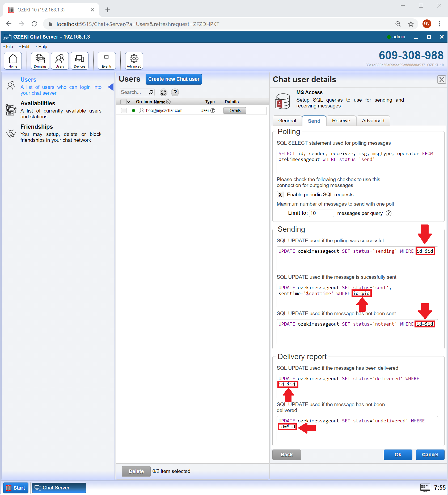The image size is (448, 495).
Task: Switch to the Receive tab
Action: tap(341, 120)
